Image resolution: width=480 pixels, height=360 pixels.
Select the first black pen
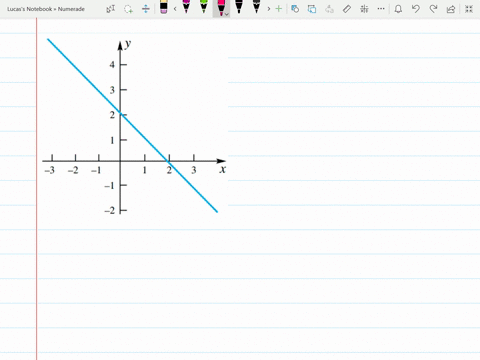(239, 7)
